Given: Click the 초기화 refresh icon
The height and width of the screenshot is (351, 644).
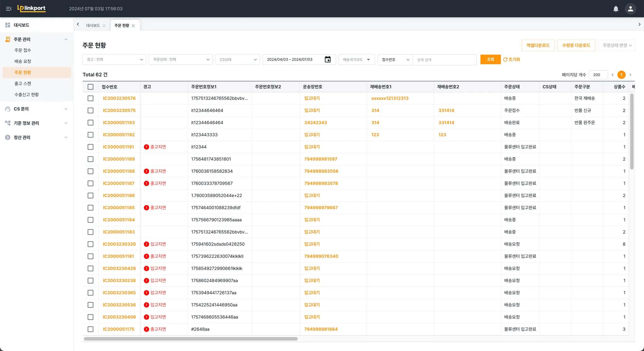Looking at the screenshot, I should point(505,59).
